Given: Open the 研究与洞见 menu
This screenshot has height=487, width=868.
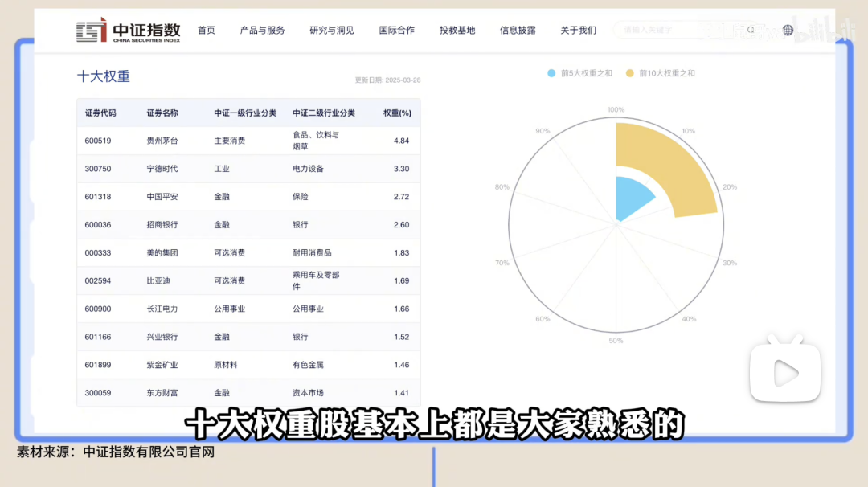Looking at the screenshot, I should [x=332, y=31].
